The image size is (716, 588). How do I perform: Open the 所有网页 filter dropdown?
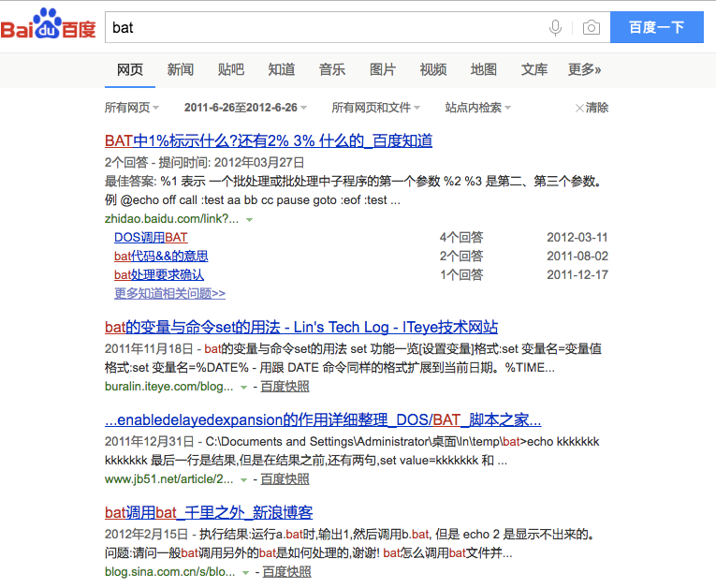tap(132, 108)
